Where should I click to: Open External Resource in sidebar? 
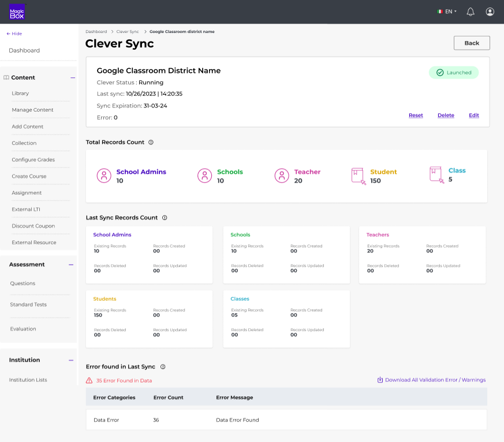click(33, 243)
